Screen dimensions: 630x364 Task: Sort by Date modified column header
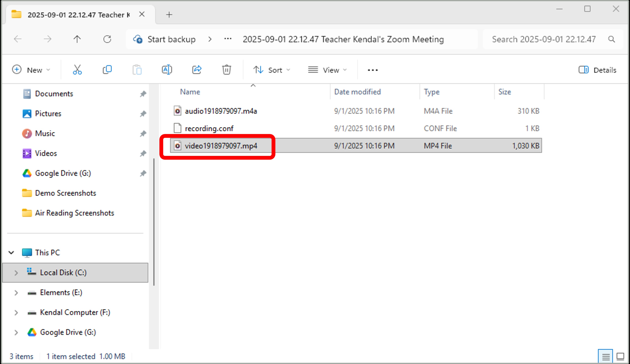pyautogui.click(x=357, y=92)
